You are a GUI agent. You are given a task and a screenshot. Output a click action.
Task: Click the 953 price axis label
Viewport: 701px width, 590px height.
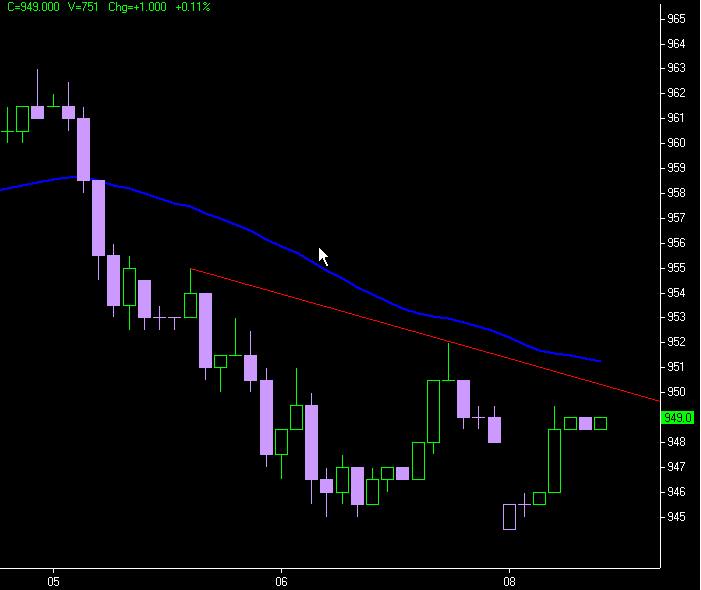[676, 317]
